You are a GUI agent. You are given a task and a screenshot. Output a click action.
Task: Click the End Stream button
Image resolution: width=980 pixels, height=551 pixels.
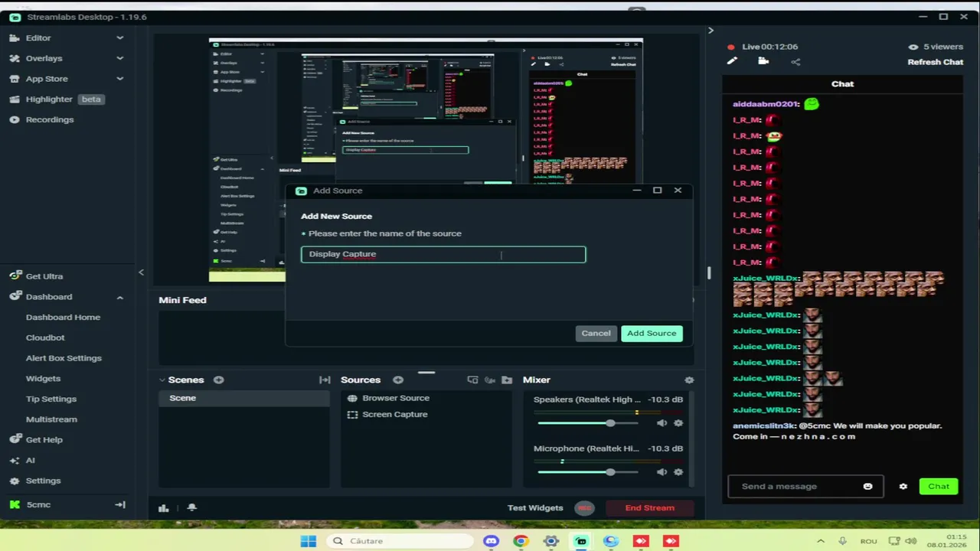pyautogui.click(x=649, y=507)
